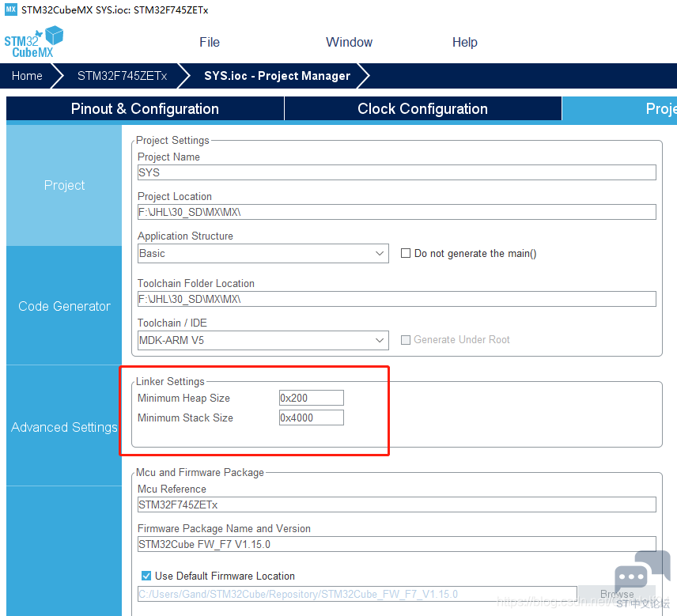
Task: Select the STM32F745ZETx breadcrumb
Action: pyautogui.click(x=122, y=76)
